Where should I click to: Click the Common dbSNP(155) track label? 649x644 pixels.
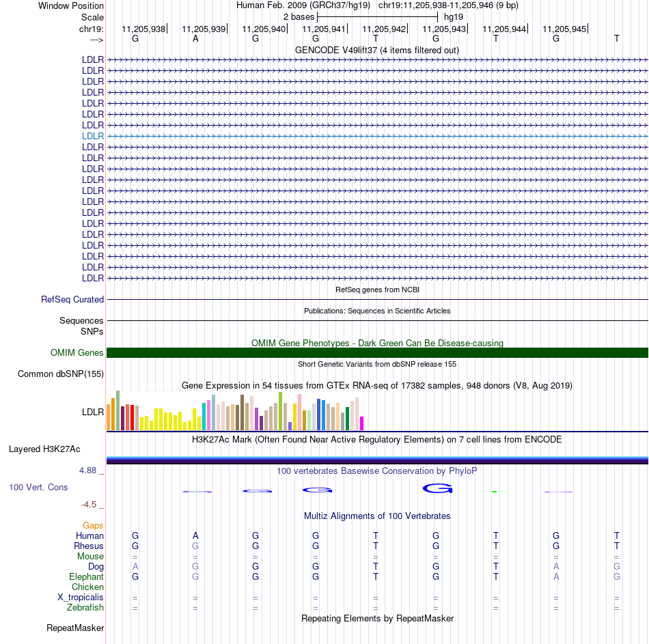pyautogui.click(x=61, y=374)
